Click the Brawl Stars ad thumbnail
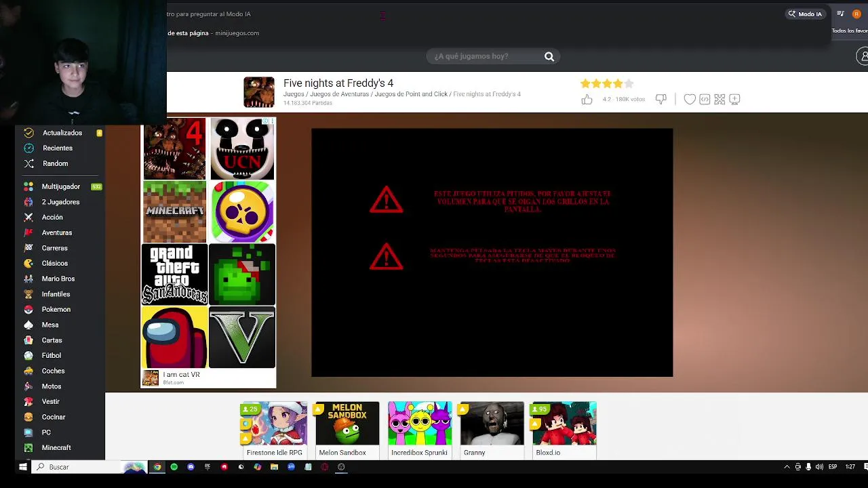 [x=242, y=211]
